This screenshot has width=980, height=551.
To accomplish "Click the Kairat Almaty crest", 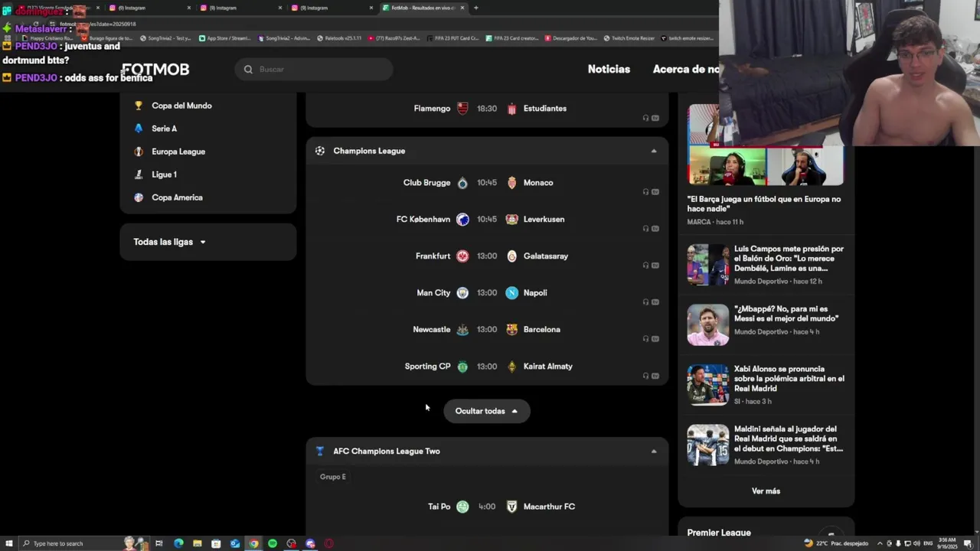I will (x=511, y=367).
